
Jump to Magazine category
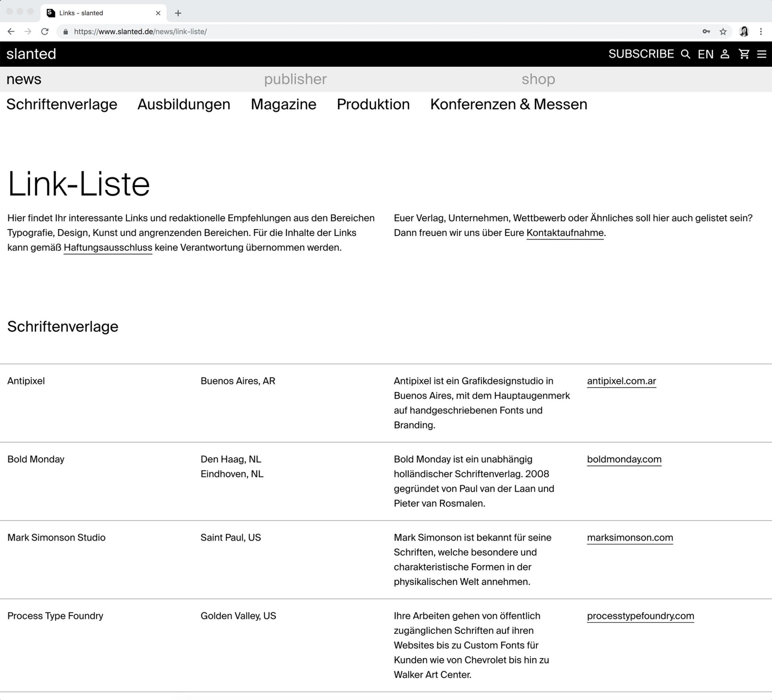(x=283, y=105)
